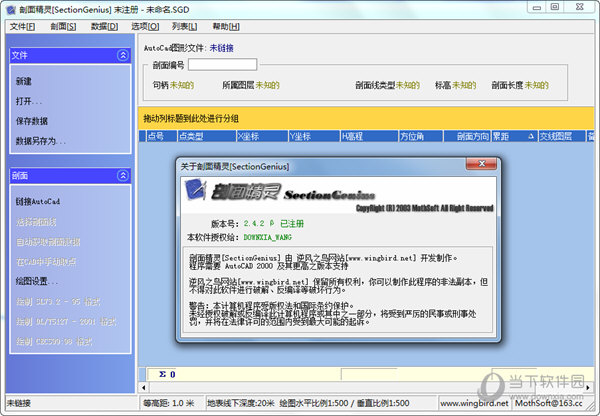Screen dimensions: 600x416
Task: Click the horizontal scrollbar left arrow
Action: (143, 387)
